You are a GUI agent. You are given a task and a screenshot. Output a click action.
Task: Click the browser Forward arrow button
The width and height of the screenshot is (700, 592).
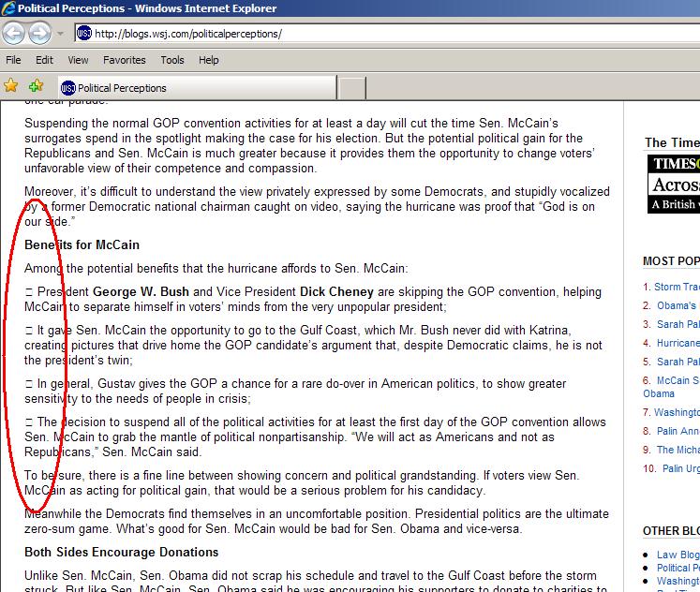coord(39,34)
